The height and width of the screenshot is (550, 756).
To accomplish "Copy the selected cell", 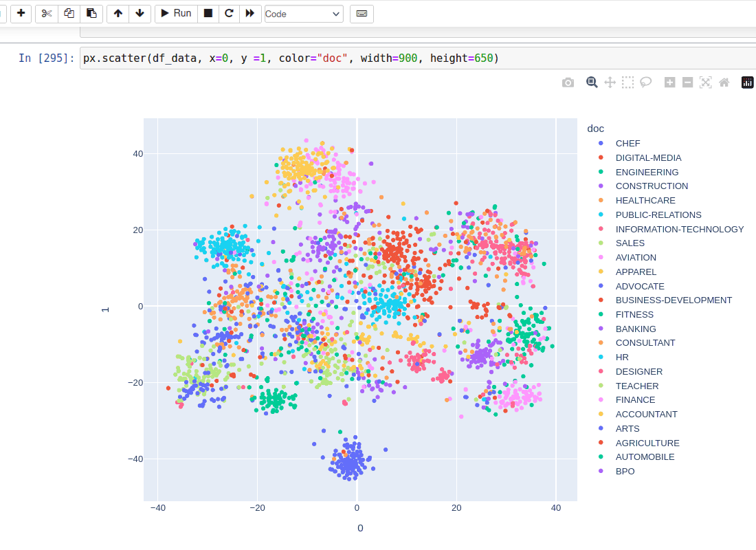I will tap(69, 13).
